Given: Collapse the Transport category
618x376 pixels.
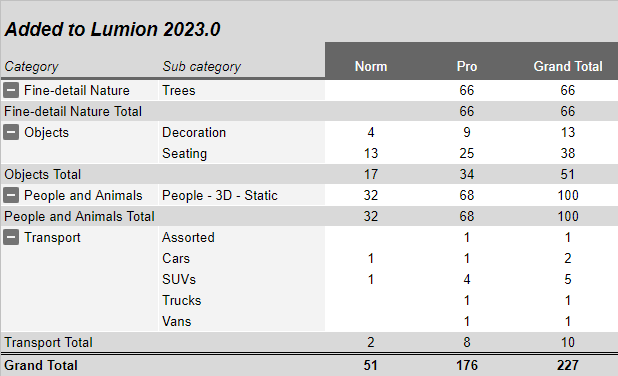Looking at the screenshot, I should pos(11,237).
